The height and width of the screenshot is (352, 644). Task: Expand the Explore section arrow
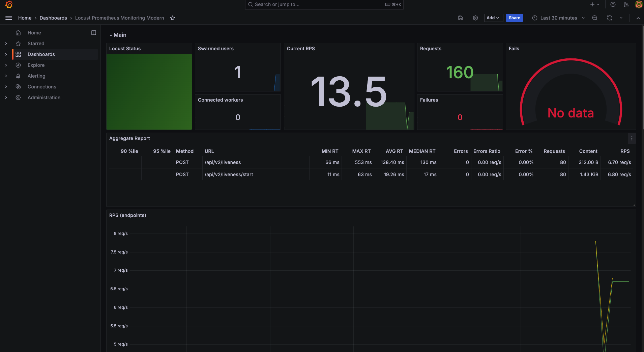pos(6,65)
